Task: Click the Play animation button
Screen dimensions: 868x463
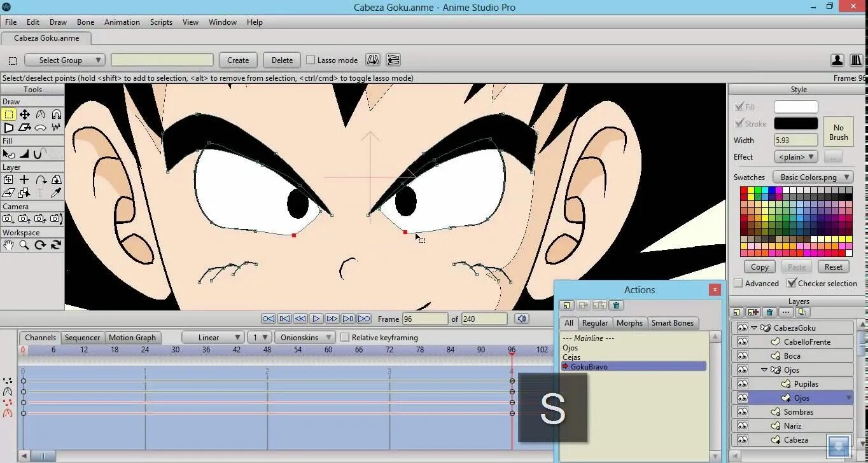Action: coord(316,319)
